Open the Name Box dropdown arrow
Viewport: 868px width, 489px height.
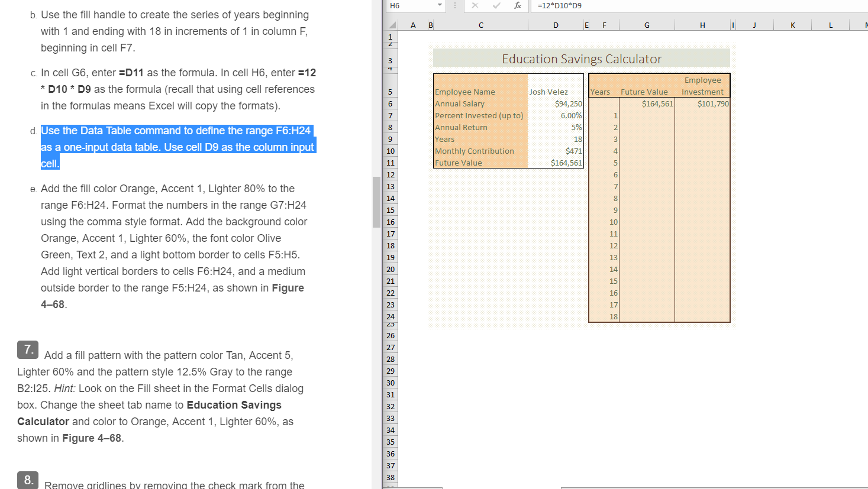pyautogui.click(x=438, y=6)
